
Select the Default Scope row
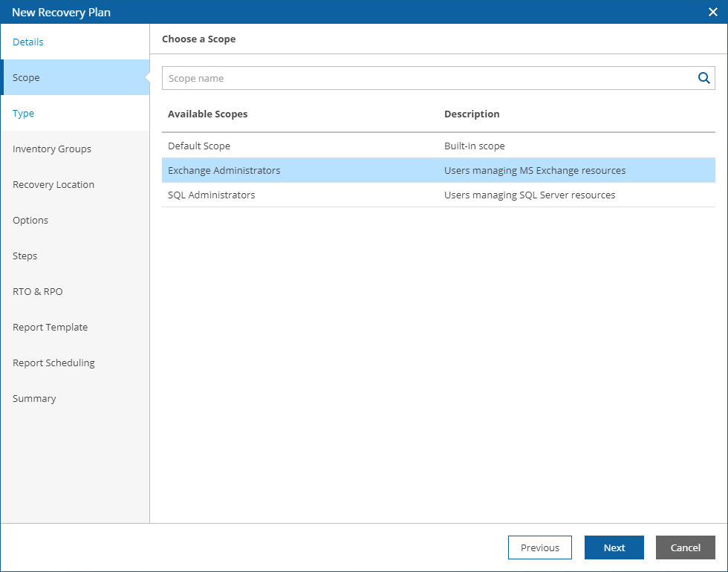click(x=199, y=146)
